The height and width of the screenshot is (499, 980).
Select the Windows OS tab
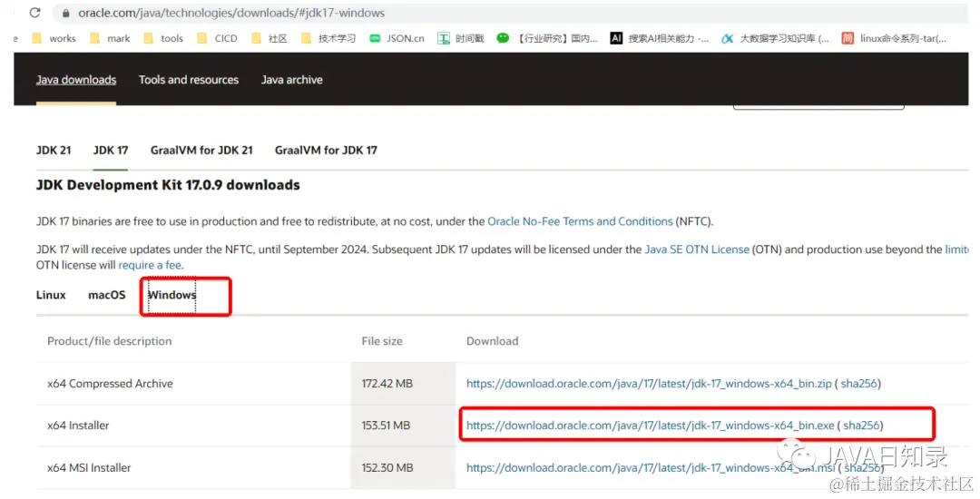[171, 295]
